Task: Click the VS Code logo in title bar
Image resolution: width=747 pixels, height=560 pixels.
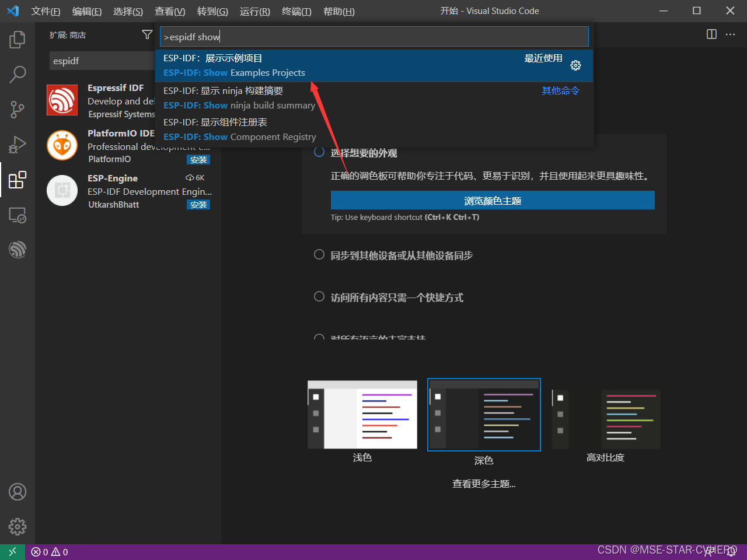Action: pos(13,11)
